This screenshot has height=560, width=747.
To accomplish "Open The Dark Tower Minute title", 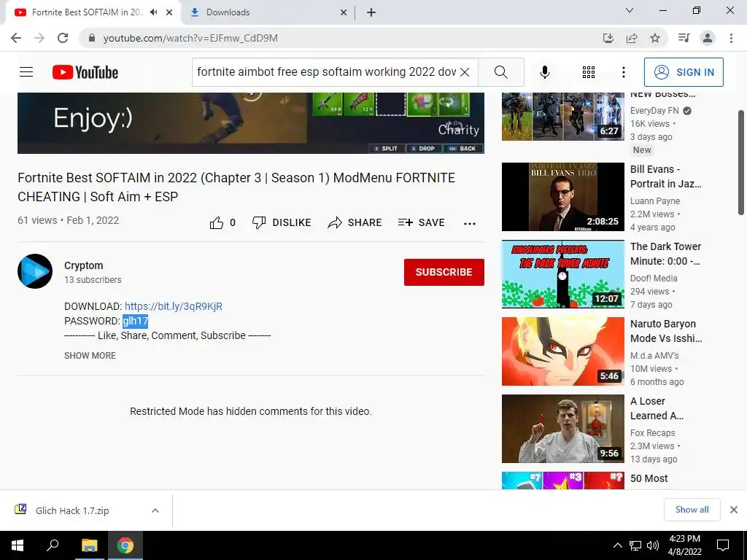I will click(x=665, y=254).
